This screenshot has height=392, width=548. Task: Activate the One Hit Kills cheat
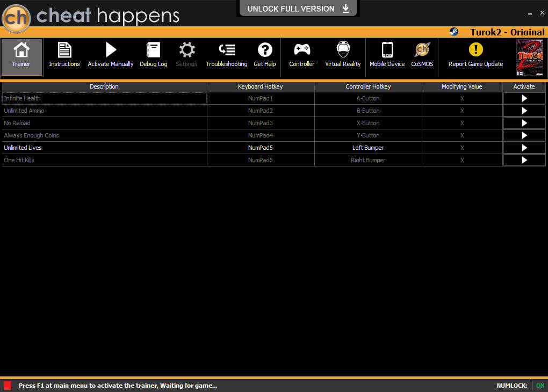[x=524, y=160]
